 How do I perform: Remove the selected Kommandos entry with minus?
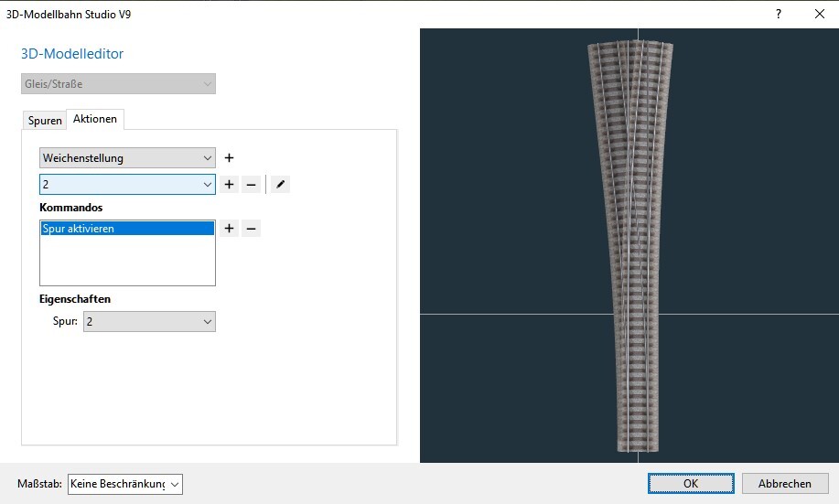(x=251, y=229)
